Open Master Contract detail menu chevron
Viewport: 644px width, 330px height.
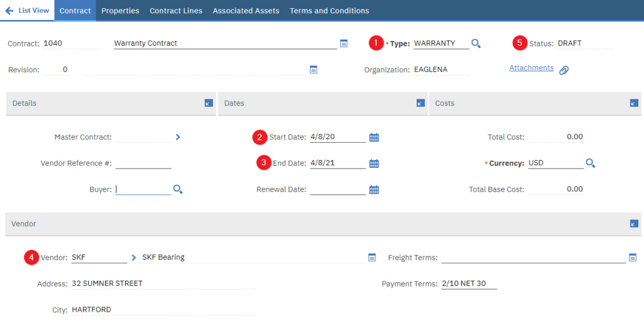(178, 137)
